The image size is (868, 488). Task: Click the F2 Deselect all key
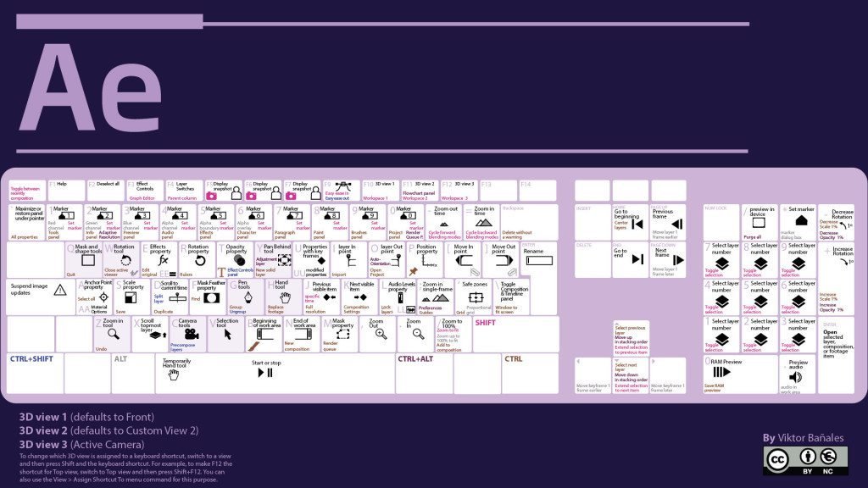(106, 191)
